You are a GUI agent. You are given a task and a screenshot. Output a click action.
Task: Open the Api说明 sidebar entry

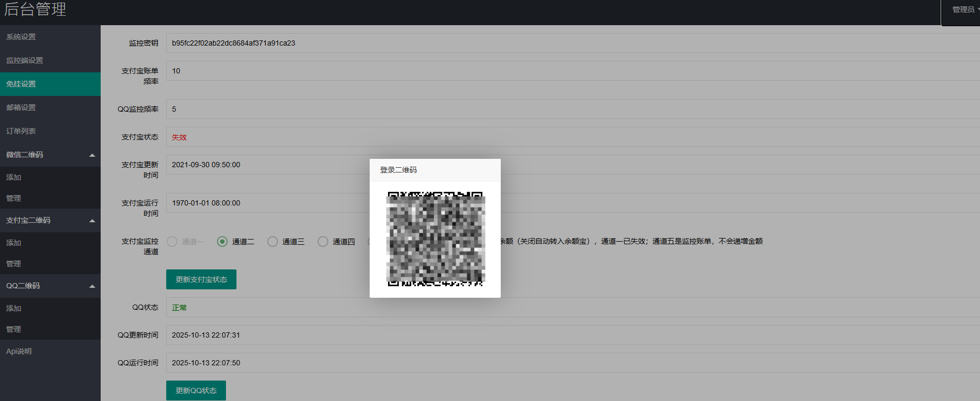[19, 351]
